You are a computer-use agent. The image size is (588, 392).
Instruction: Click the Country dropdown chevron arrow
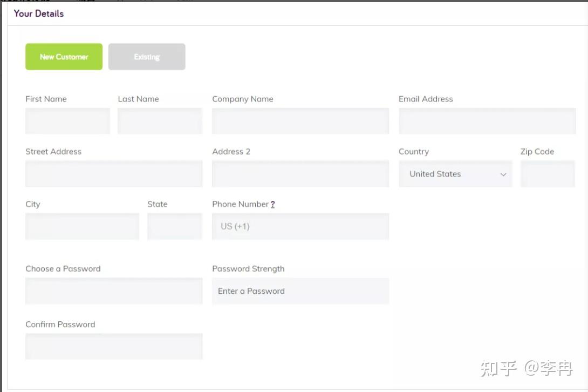coord(503,174)
